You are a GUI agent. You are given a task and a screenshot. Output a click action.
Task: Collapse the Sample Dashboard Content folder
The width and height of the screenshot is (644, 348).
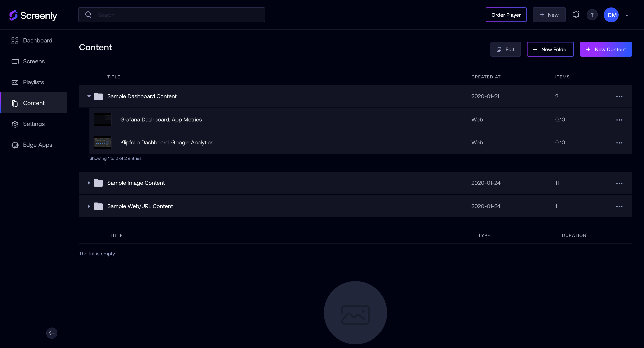pos(89,96)
